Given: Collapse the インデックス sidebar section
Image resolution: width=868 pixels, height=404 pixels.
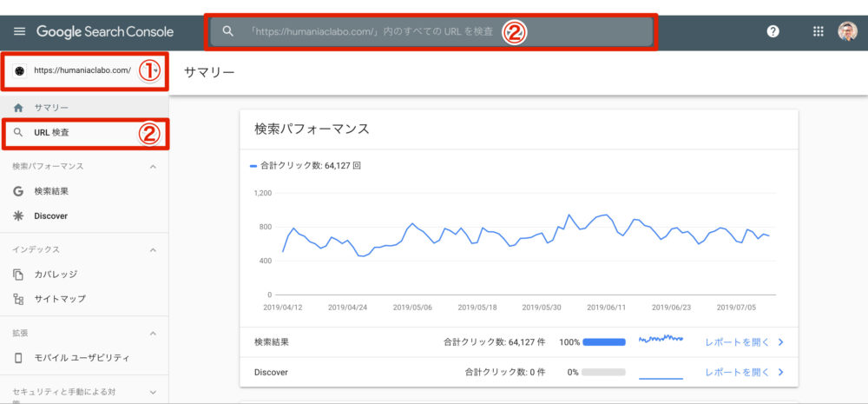Looking at the screenshot, I should (154, 250).
